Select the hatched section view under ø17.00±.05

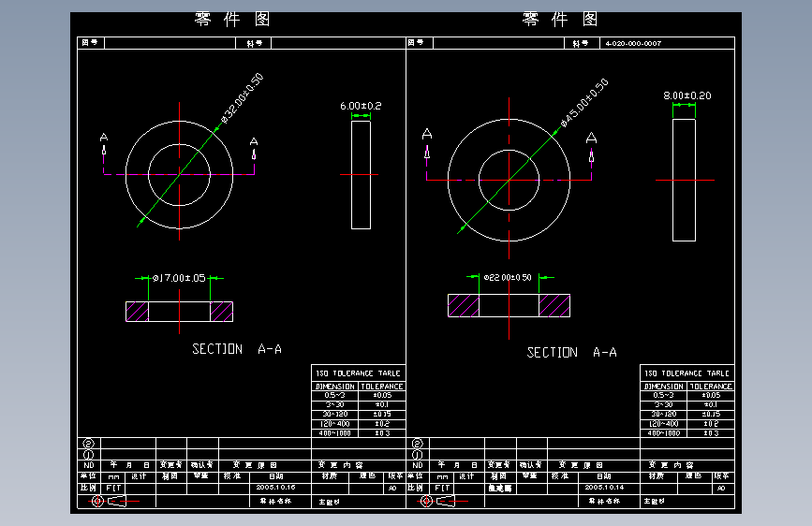(179, 312)
